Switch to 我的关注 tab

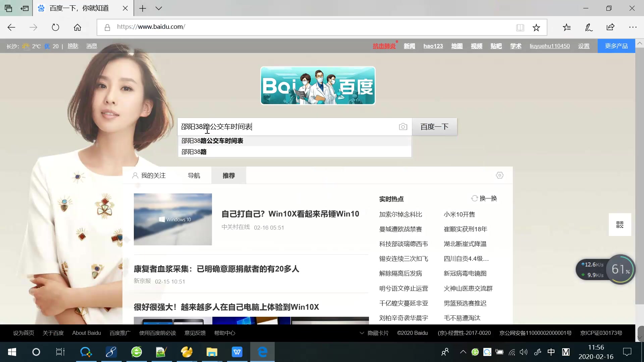pos(149,175)
